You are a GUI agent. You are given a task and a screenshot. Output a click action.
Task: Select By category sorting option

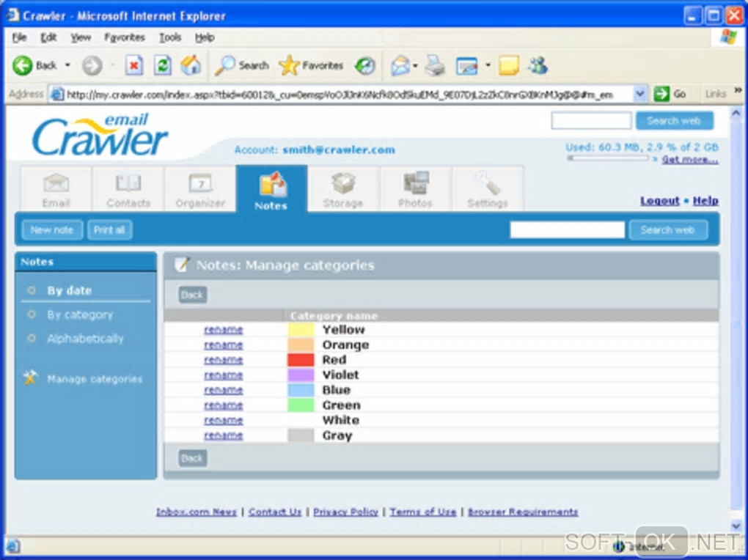point(80,315)
